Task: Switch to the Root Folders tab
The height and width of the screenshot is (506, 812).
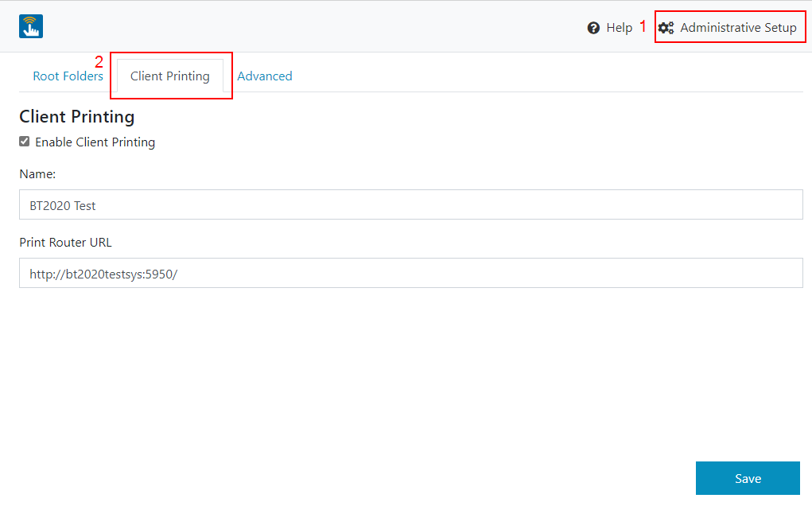Action: 68,76
